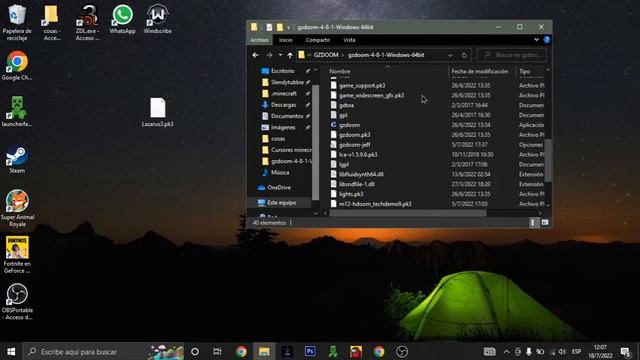Select the ZDL.exe shortcut icon
Viewport: 640px width, 360px height.
click(x=87, y=22)
